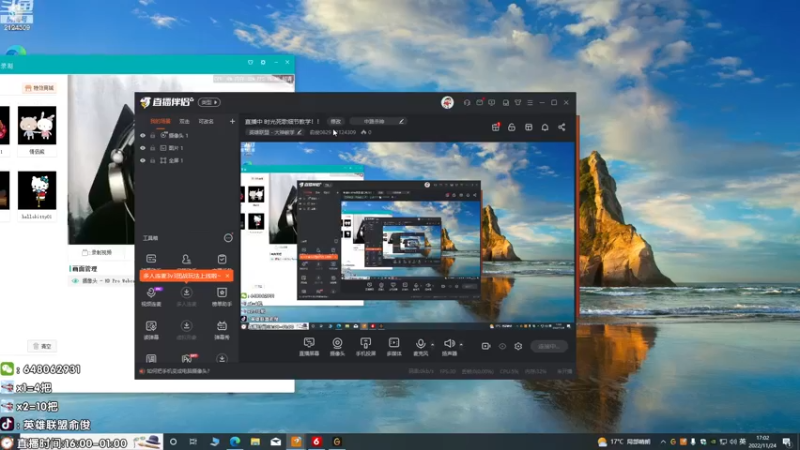Switch to the third scene tab
Viewport: 800px width, 450px height.
click(206, 121)
